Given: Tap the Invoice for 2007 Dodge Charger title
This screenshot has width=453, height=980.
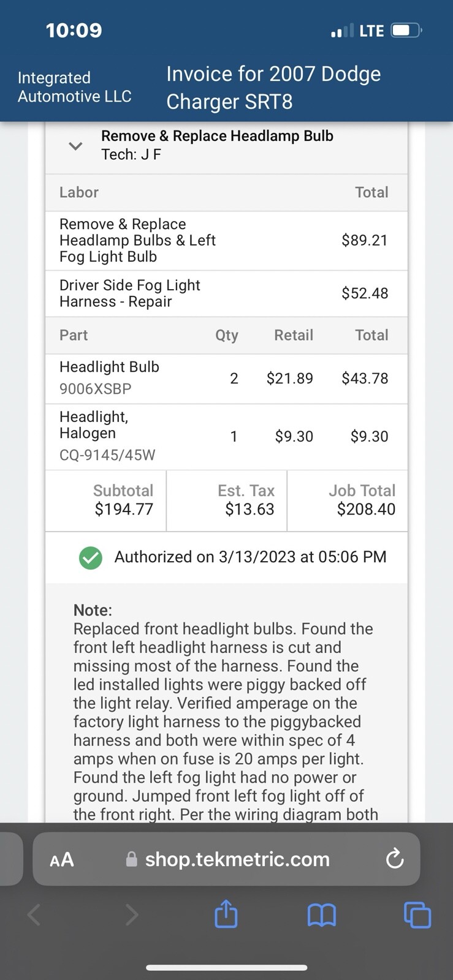Looking at the screenshot, I should (x=273, y=88).
